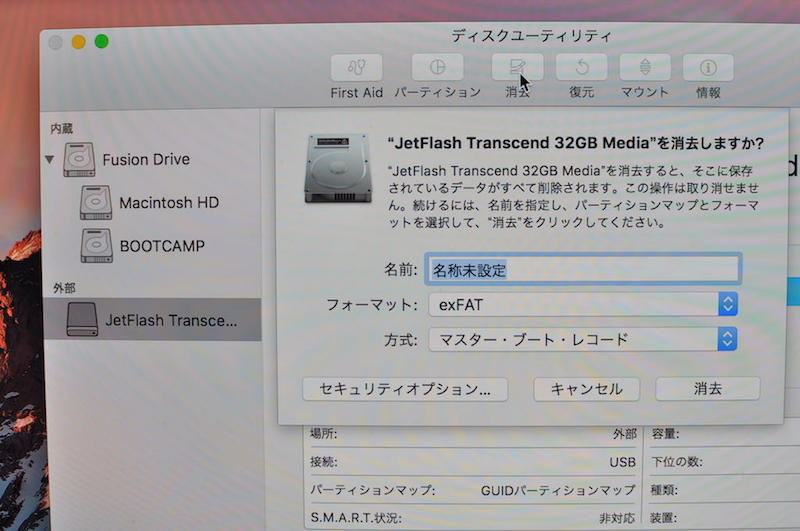Click the 消去 (Erase) toolbar icon

tap(517, 67)
